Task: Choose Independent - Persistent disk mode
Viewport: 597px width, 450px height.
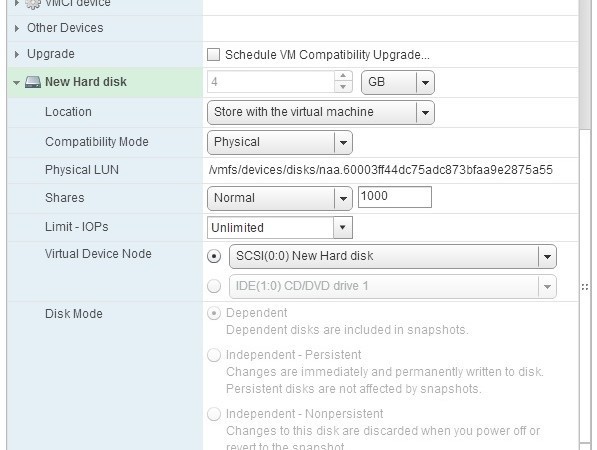Action: pos(214,355)
